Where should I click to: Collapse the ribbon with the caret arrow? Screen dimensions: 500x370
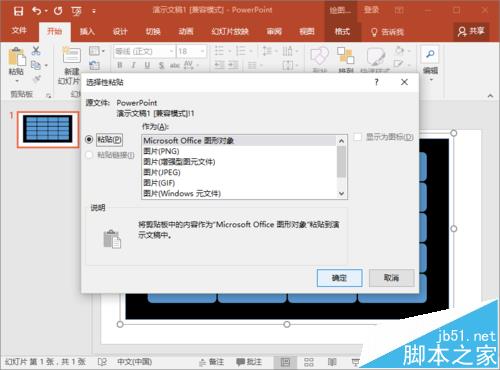click(x=490, y=96)
